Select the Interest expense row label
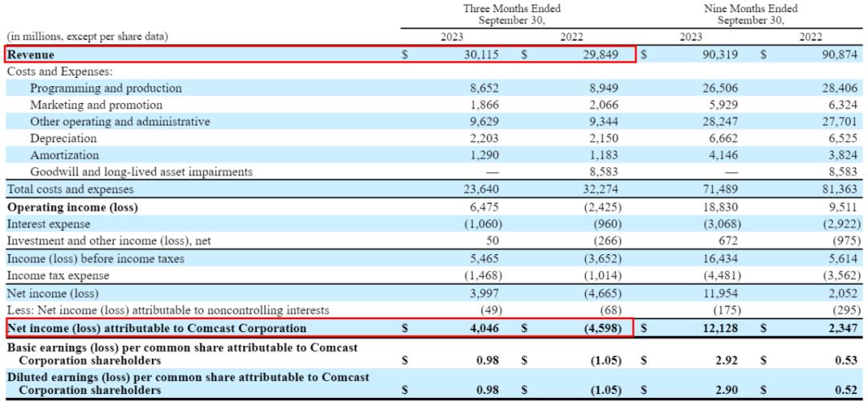This screenshot has width=868, height=402. tap(48, 224)
